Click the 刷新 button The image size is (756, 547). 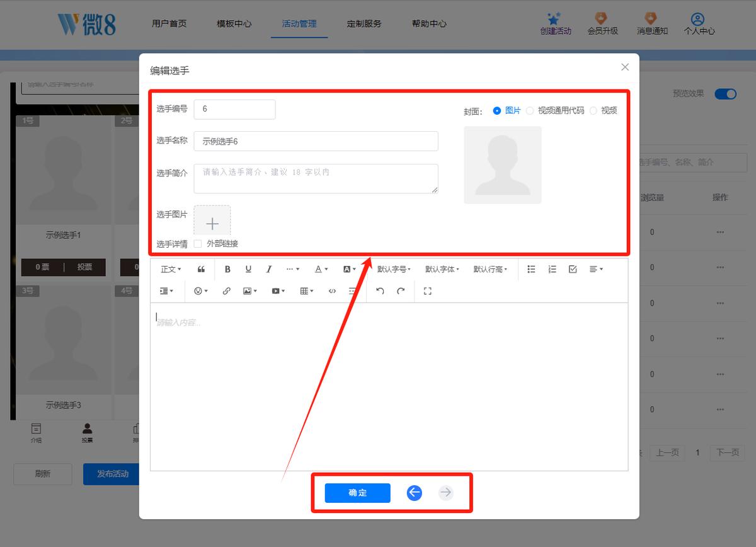43,474
